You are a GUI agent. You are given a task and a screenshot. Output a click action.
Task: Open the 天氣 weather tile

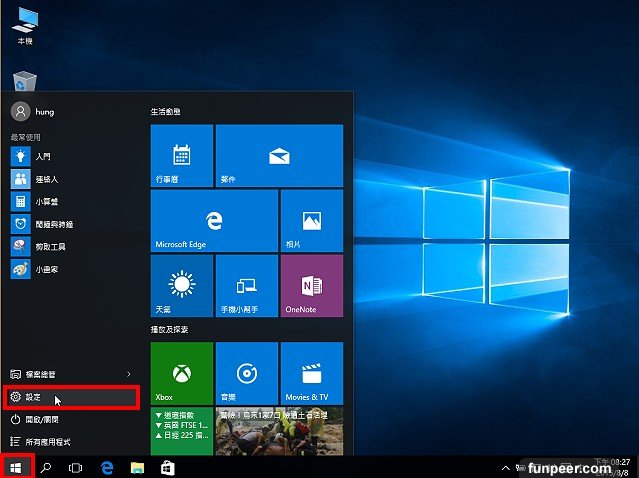[181, 285]
